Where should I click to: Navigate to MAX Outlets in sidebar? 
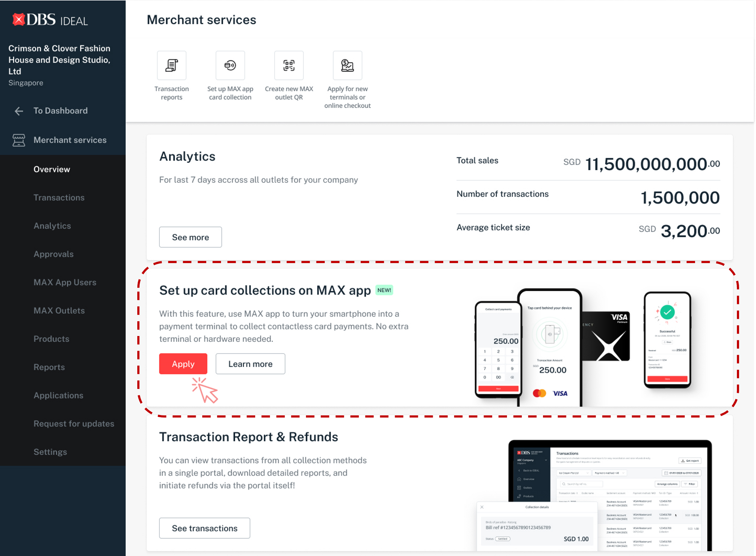click(59, 311)
